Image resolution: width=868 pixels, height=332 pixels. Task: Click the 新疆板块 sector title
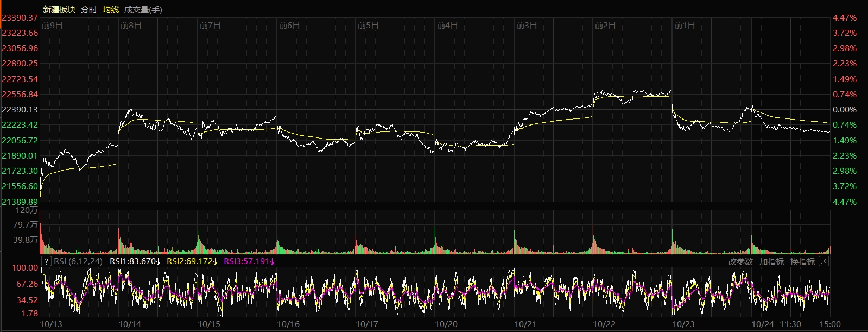tap(59, 9)
